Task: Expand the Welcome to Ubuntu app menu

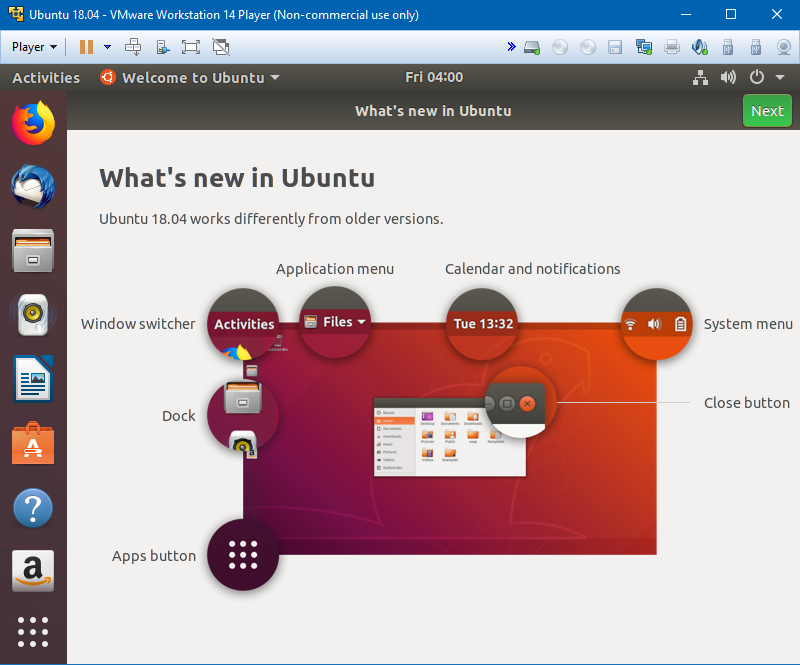Action: pos(190,78)
